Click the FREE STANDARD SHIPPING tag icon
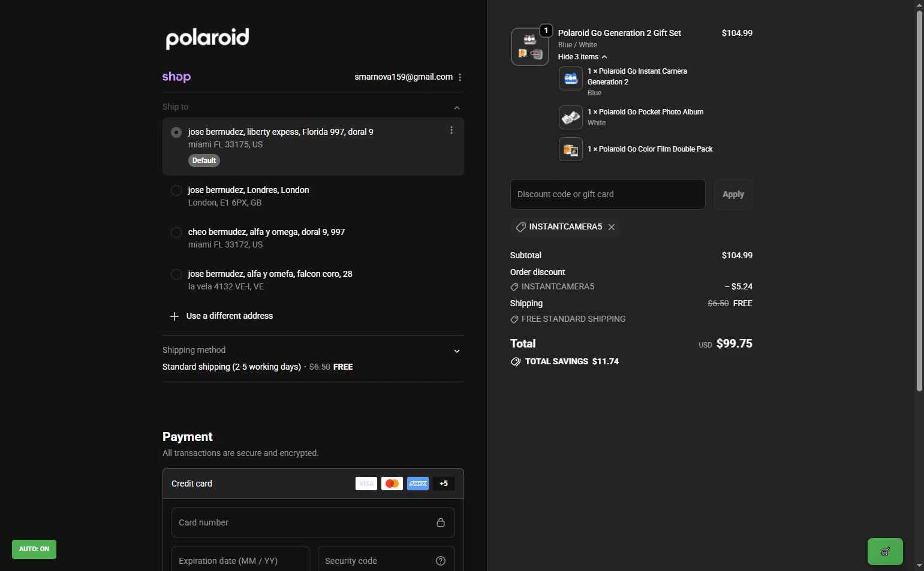The image size is (924, 571). [x=514, y=319]
